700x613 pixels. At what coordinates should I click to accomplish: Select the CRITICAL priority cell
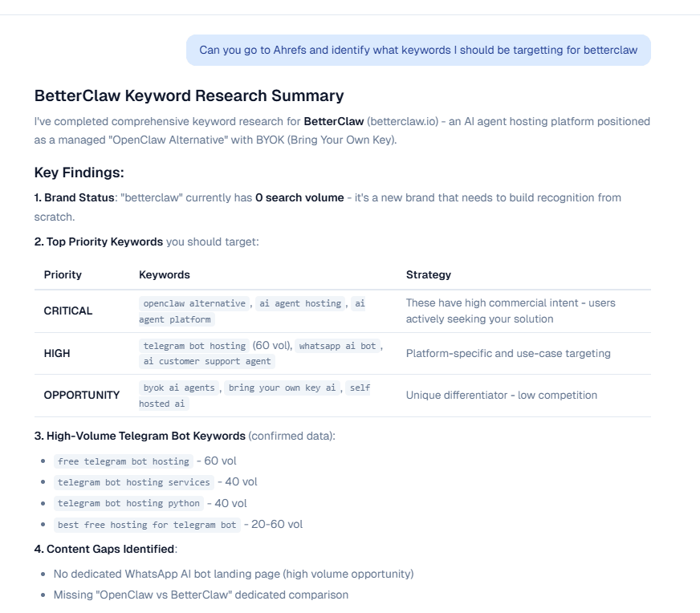[x=68, y=311]
